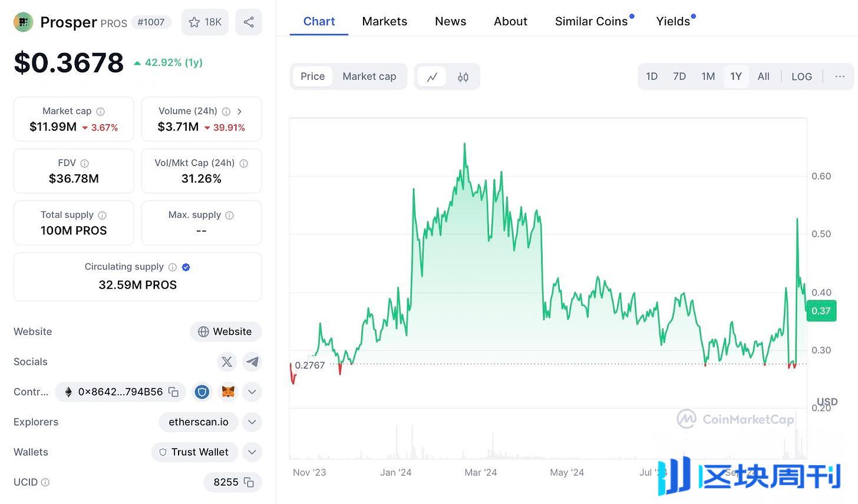Open the share icon button
This screenshot has width=858, height=504.
(x=249, y=22)
